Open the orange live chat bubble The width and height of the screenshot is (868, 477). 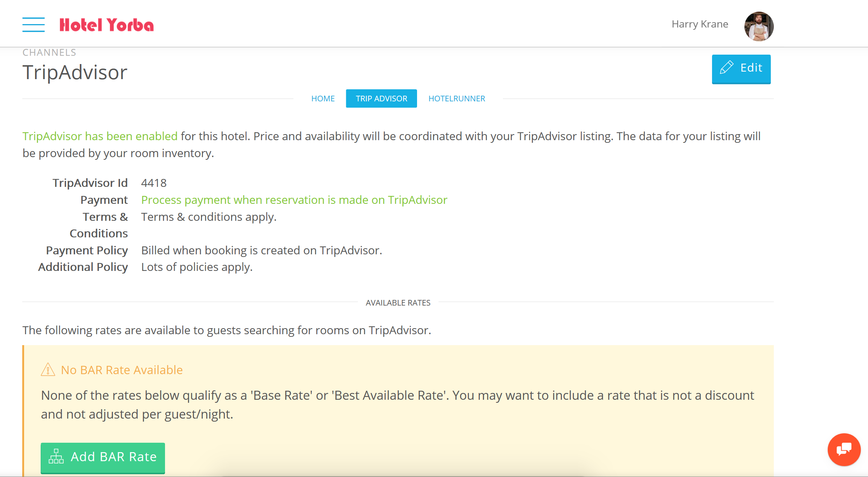[844, 449]
